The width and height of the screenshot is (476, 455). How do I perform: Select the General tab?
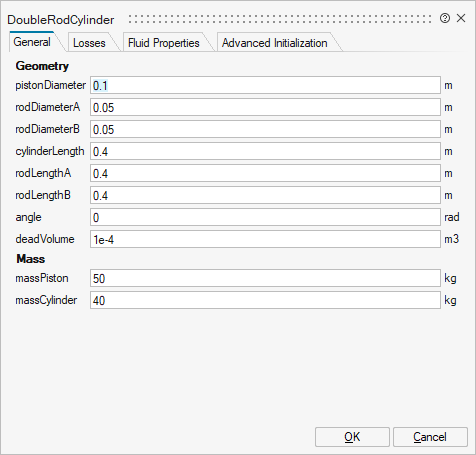coord(32,42)
